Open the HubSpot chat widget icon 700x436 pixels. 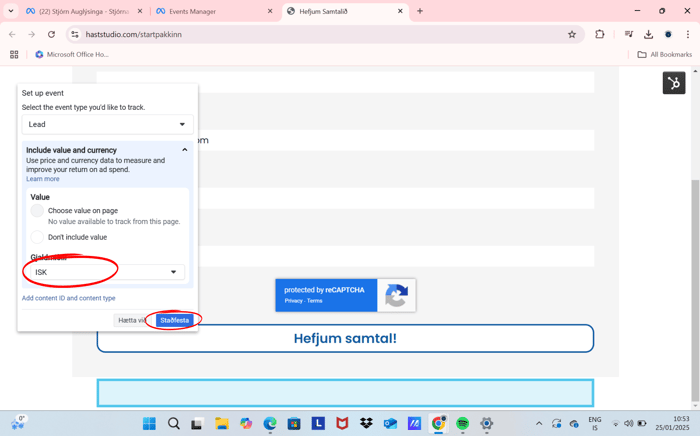click(674, 83)
